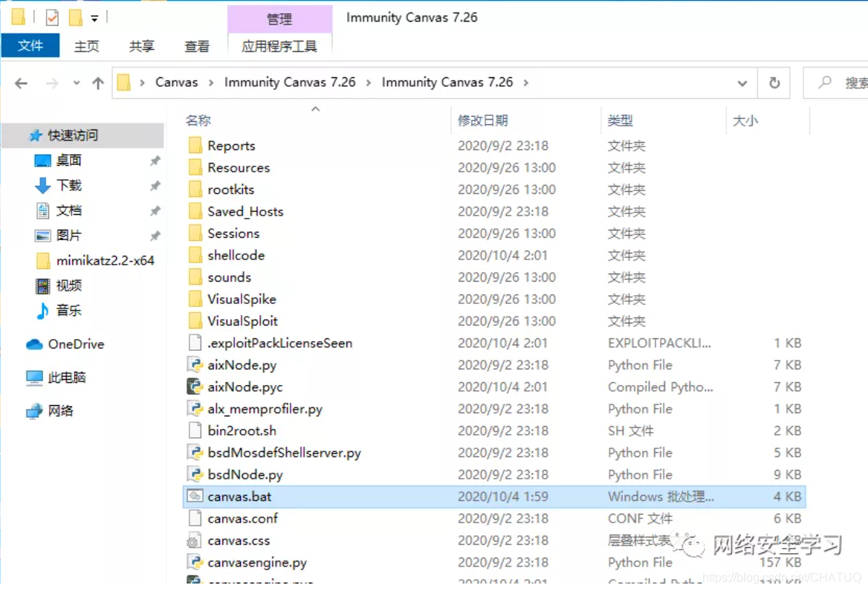Sort by the 名称 column header
The width and height of the screenshot is (868, 591).
(198, 120)
